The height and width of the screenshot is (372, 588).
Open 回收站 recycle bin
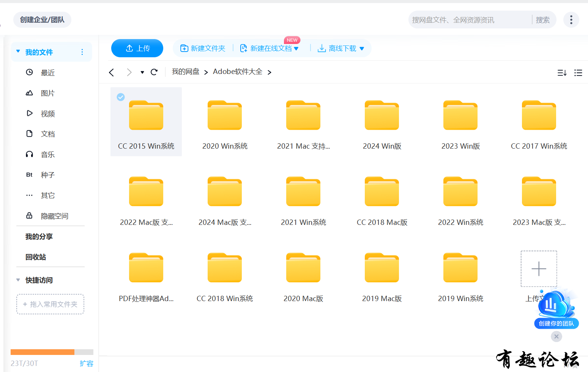click(x=36, y=257)
